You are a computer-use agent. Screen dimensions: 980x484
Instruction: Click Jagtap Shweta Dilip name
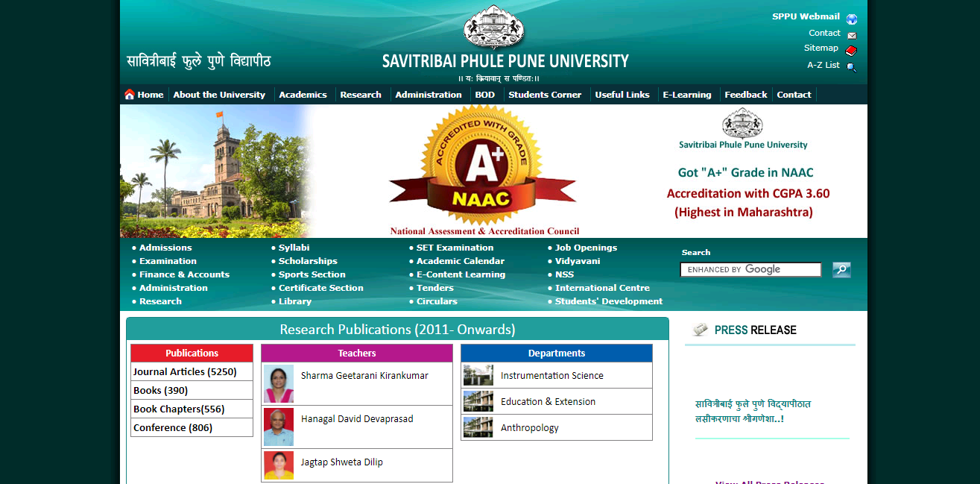point(342,462)
